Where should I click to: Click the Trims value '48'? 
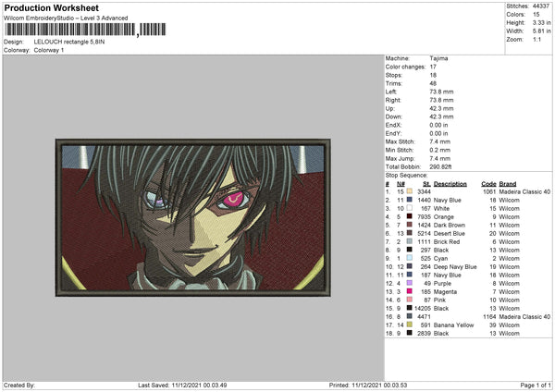[433, 83]
